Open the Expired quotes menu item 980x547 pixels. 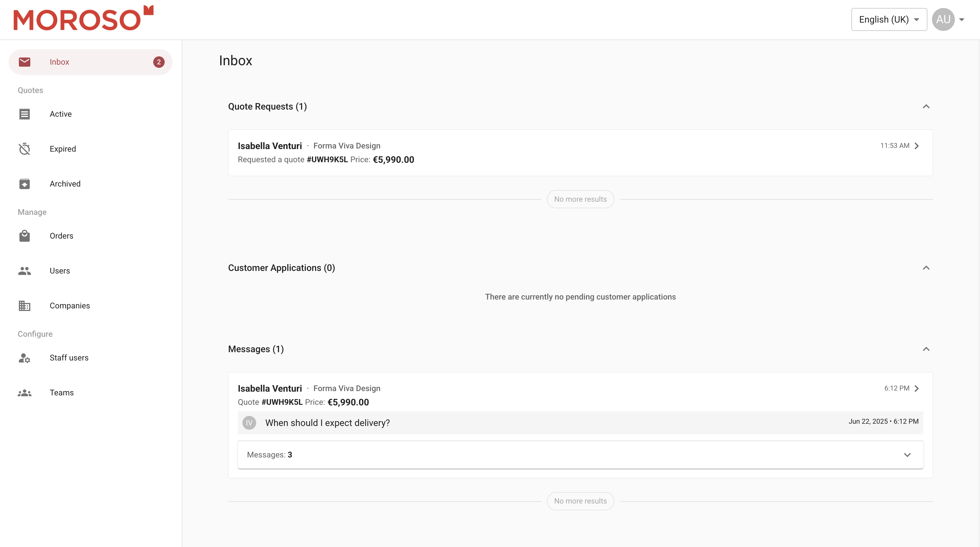[63, 149]
